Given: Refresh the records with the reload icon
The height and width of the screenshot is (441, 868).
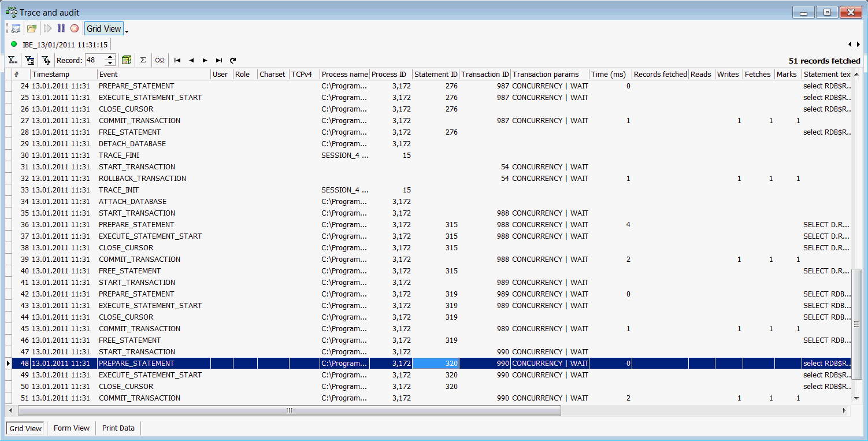Looking at the screenshot, I should tap(233, 60).
